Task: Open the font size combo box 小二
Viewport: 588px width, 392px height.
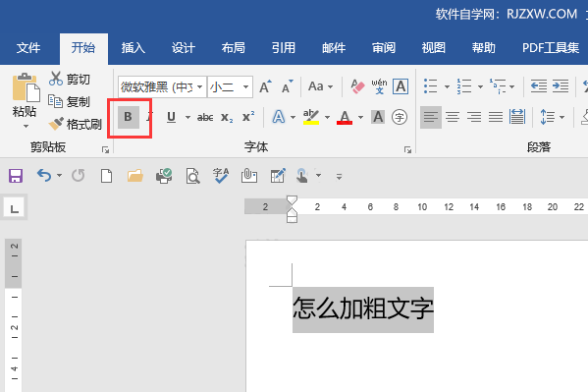Action: 231,87
